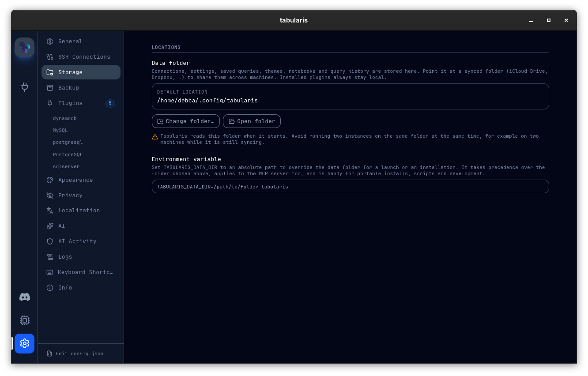Click the LOCATIONS section header
Viewport: 588px width, 376px height.
(166, 47)
